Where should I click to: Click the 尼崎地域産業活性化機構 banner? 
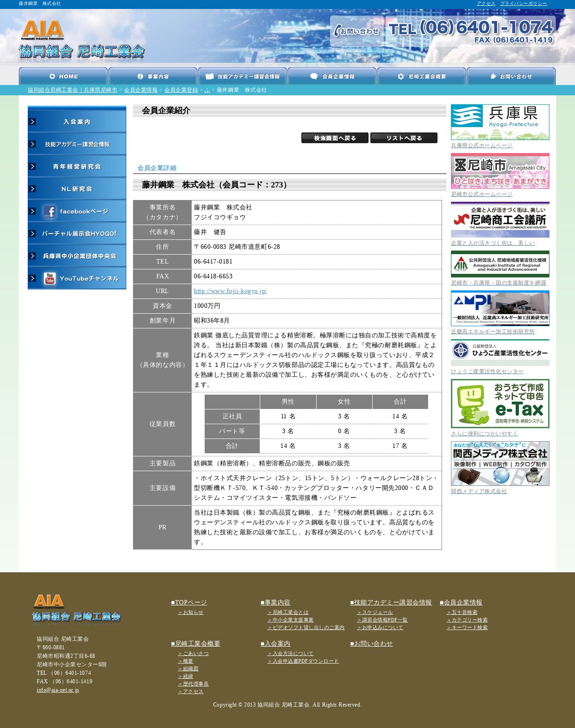(500, 264)
